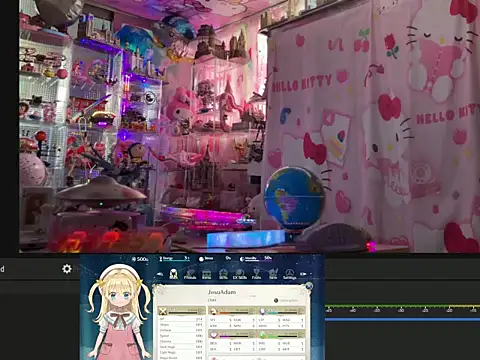Open the EX Skills menu icon
Screen dimensions: 480x360
pos(240,274)
